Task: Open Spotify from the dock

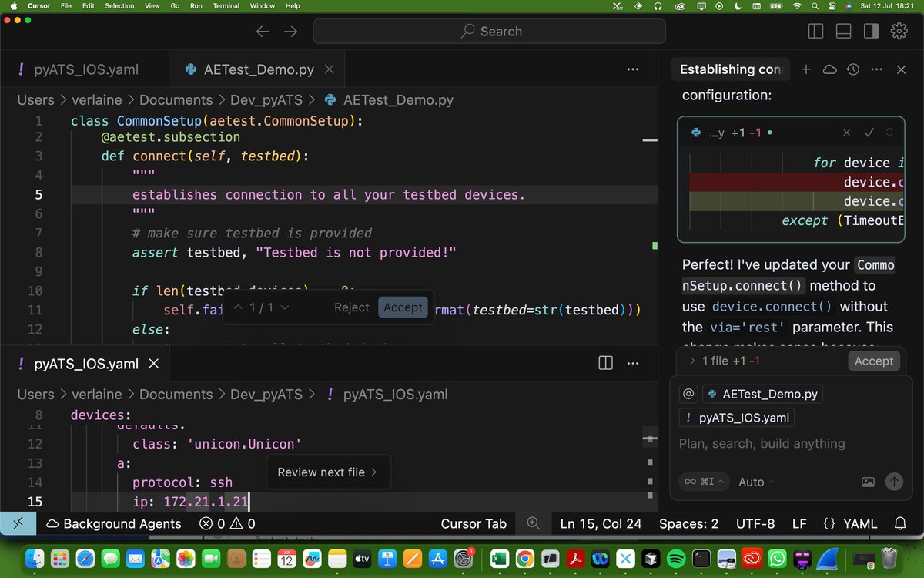Action: (x=675, y=557)
